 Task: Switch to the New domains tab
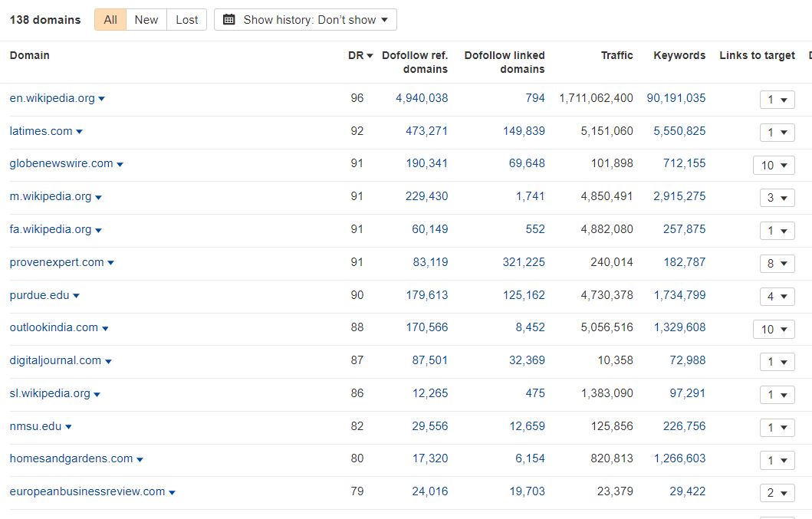pos(146,20)
